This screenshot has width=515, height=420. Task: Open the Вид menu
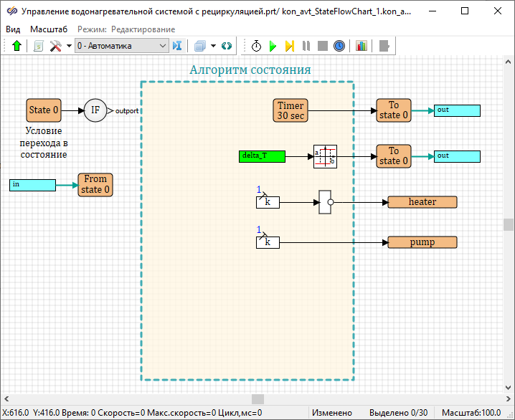click(13, 29)
